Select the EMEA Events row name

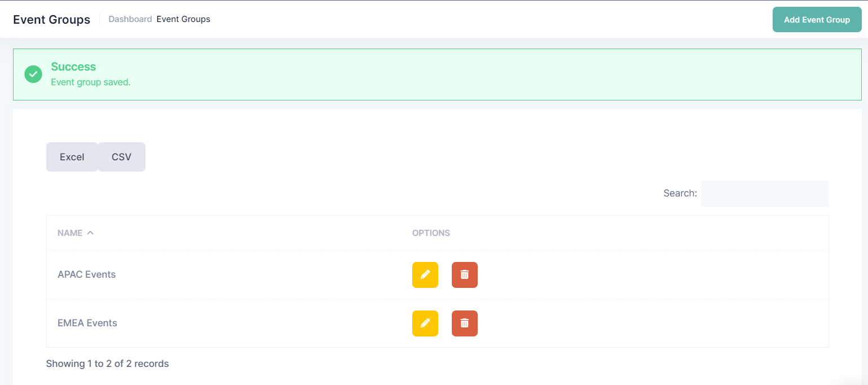[87, 323]
